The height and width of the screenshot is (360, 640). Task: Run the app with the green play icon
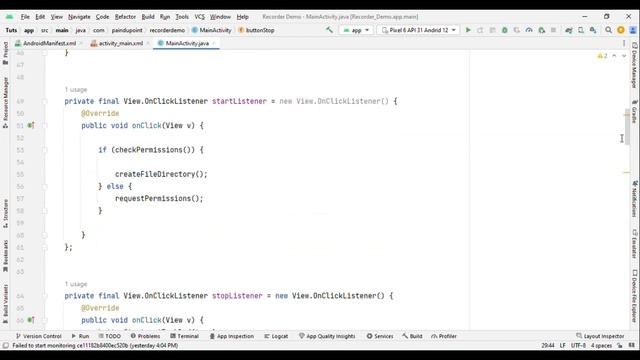[468, 30]
